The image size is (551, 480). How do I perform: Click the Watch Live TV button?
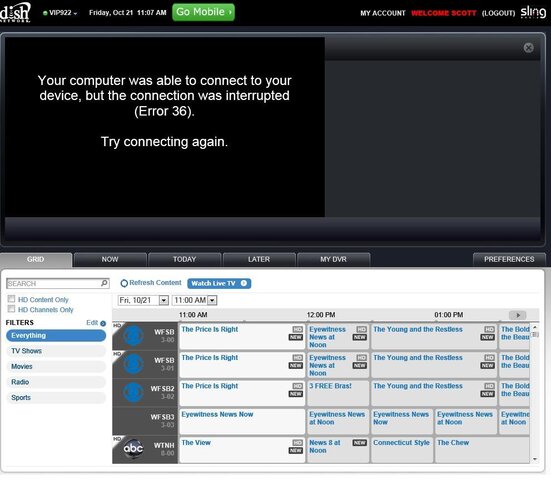[219, 283]
